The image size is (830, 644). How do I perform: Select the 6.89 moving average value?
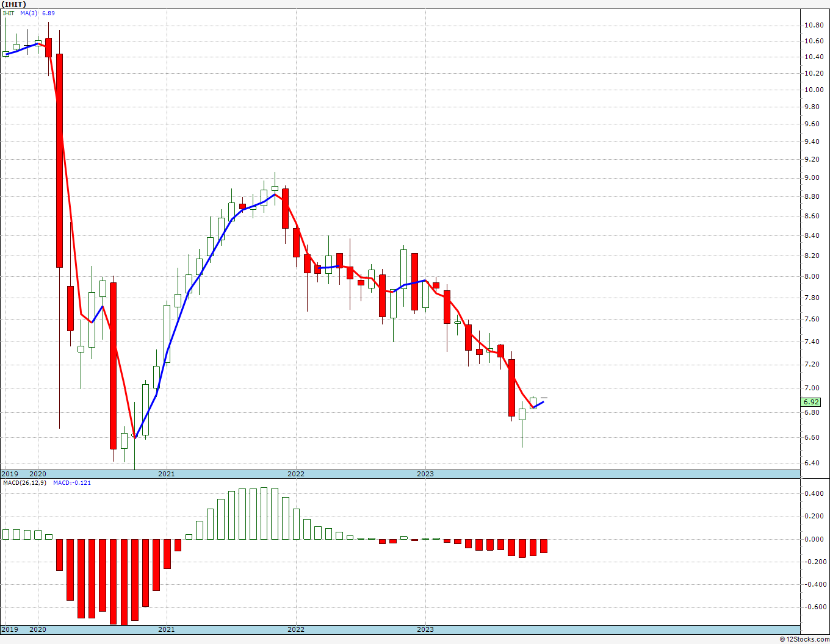pos(49,12)
